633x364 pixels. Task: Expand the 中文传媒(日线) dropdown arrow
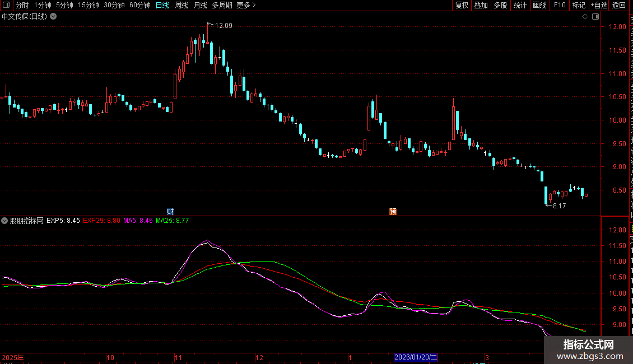tap(53, 17)
